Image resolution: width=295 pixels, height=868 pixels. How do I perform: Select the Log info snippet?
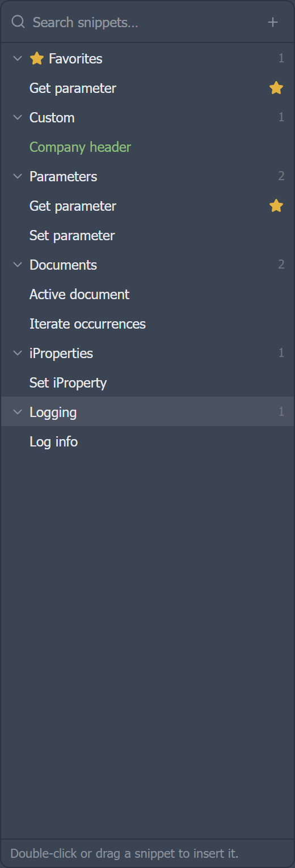(x=147, y=441)
